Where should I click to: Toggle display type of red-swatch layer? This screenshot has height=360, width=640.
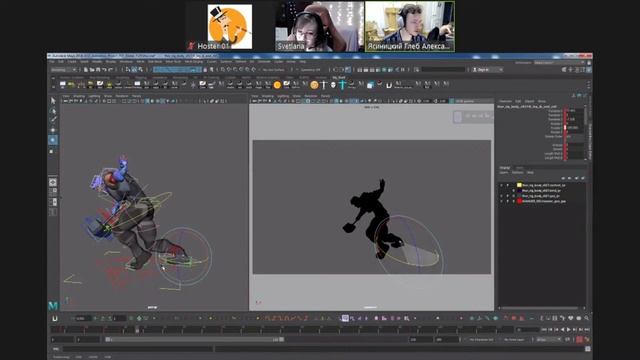(513, 201)
